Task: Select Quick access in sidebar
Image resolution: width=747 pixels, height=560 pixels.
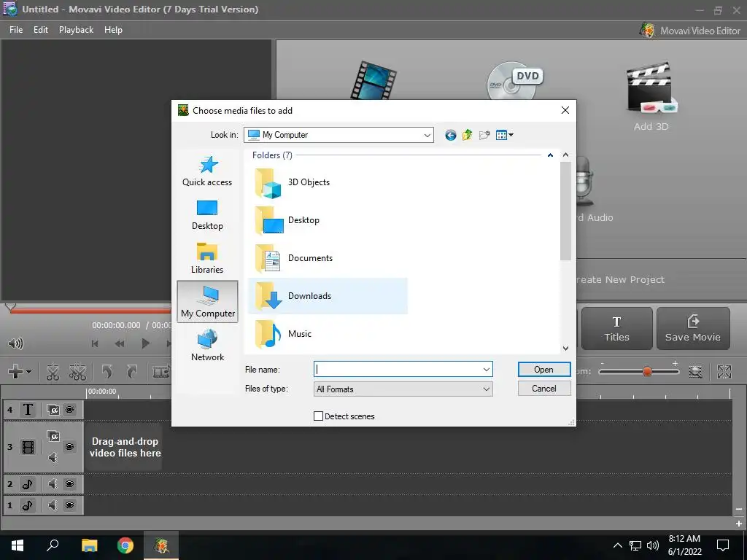Action: click(x=207, y=171)
